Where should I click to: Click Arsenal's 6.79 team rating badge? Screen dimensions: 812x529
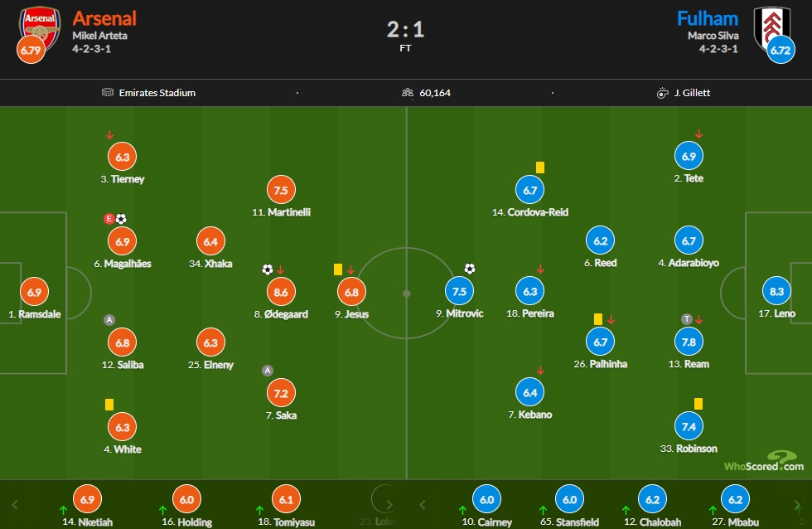(31, 50)
